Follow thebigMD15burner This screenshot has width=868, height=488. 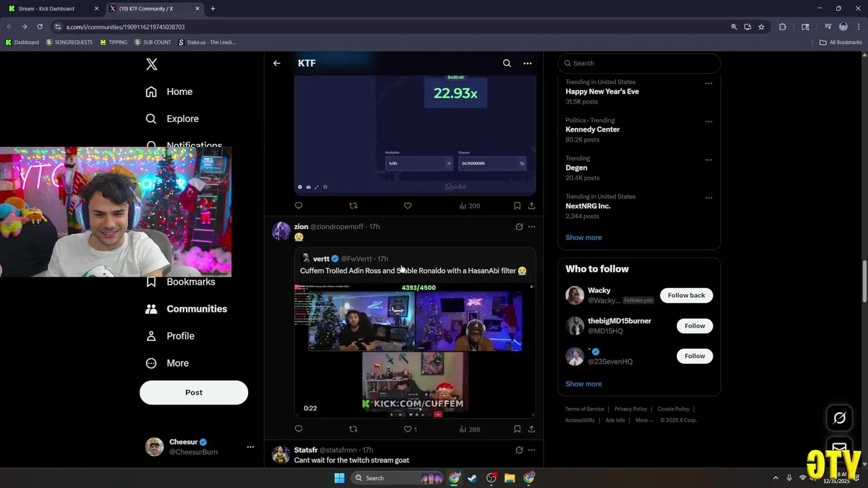coord(694,326)
